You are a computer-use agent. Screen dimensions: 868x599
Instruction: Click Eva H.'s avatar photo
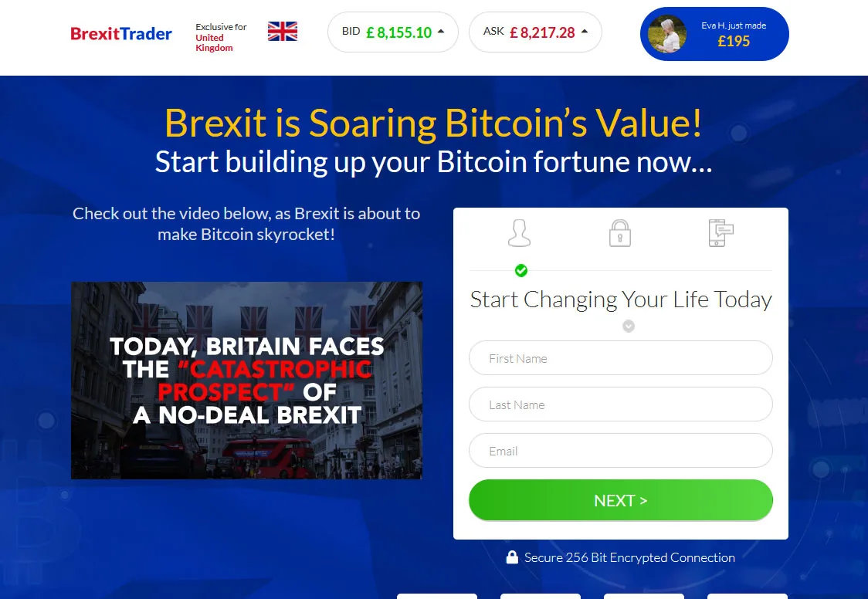pyautogui.click(x=667, y=35)
